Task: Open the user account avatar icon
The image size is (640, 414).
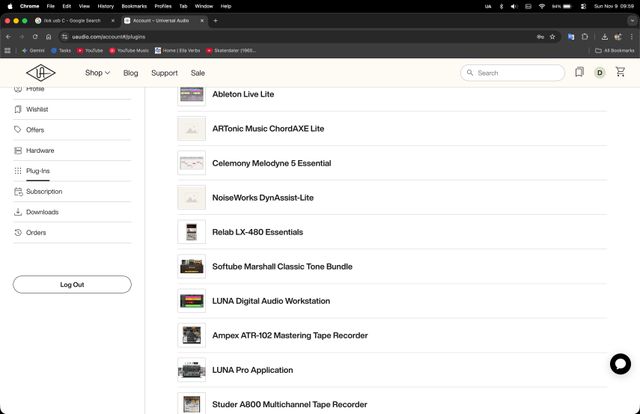Action: point(600,73)
